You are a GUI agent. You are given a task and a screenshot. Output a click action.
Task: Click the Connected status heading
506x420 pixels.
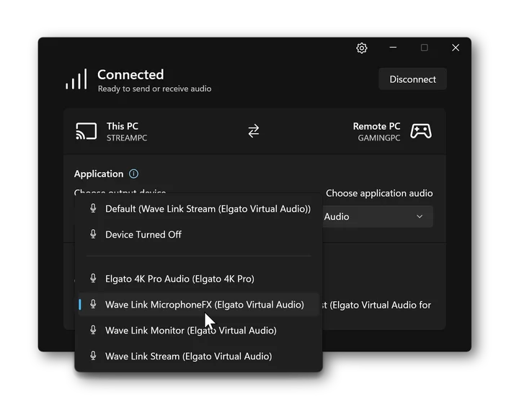coord(130,74)
